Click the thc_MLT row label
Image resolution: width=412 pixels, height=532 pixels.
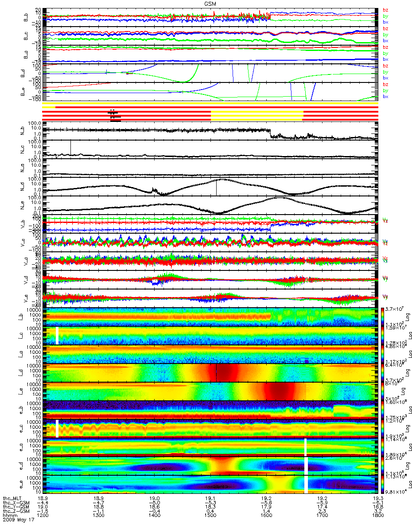[12, 497]
